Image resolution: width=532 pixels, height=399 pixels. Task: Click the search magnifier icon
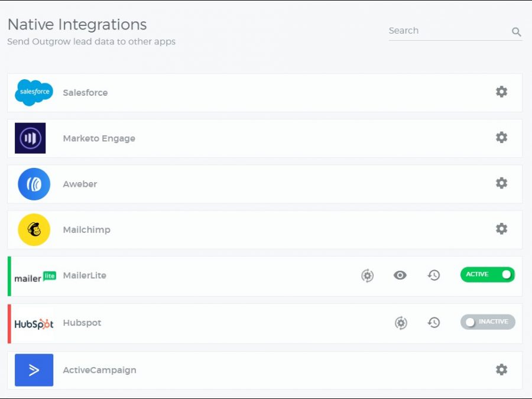pyautogui.click(x=516, y=32)
